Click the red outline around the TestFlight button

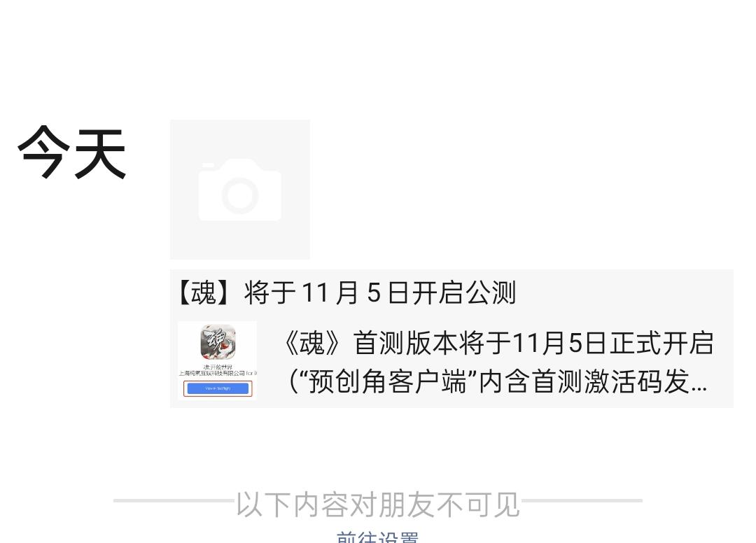click(218, 388)
